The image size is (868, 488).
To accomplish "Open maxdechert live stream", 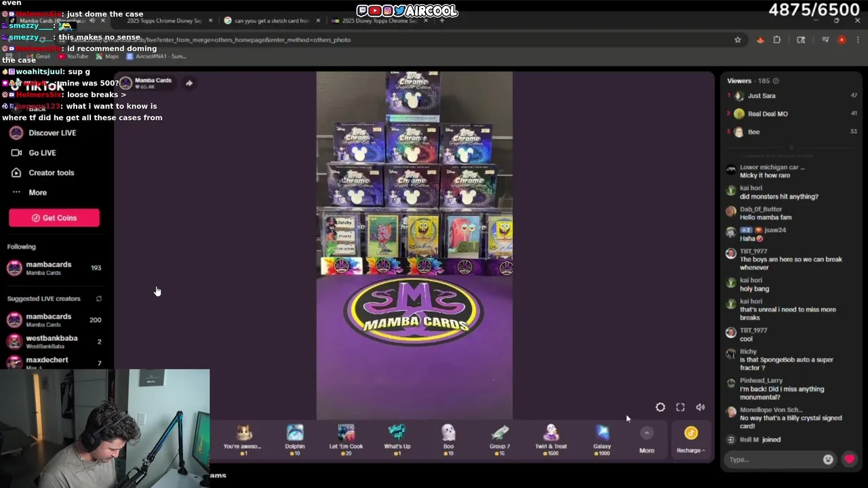I will coord(54,362).
